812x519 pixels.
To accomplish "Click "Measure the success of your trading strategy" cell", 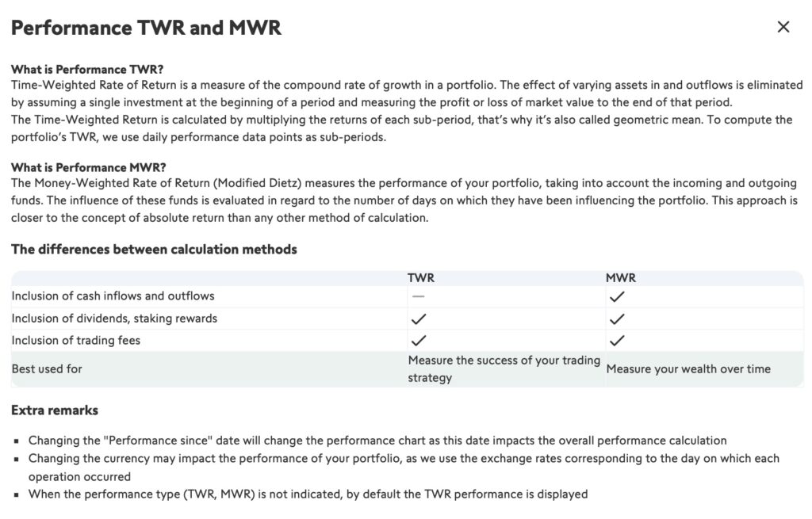I will (504, 369).
